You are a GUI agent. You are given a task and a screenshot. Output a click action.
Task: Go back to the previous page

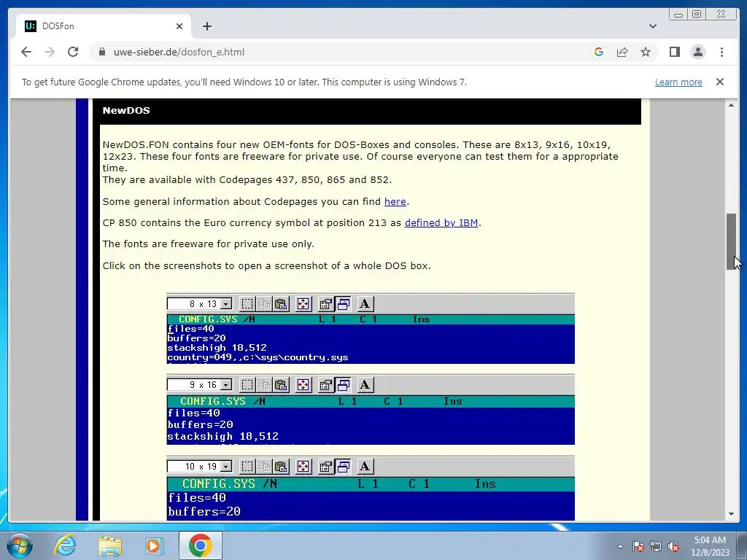(x=26, y=52)
